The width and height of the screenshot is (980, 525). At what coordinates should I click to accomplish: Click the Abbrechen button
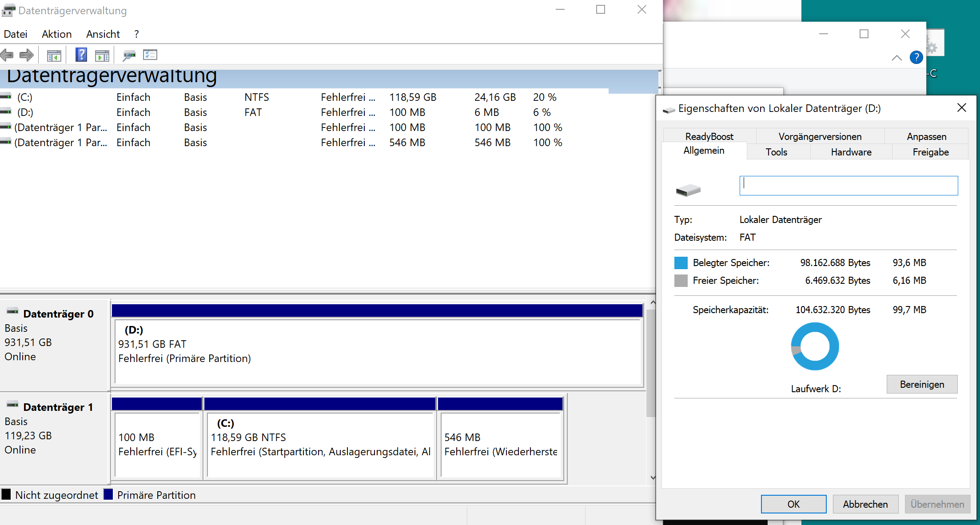pyautogui.click(x=865, y=504)
